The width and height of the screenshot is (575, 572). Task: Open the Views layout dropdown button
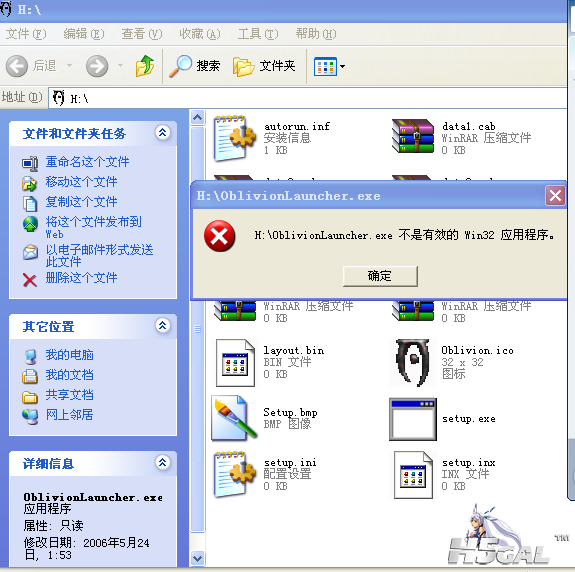[329, 67]
